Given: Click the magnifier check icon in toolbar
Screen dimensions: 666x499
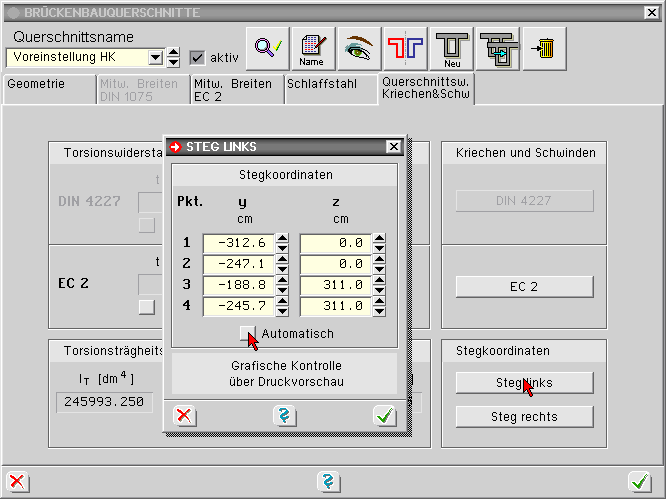Looking at the screenshot, I should (x=268, y=49).
